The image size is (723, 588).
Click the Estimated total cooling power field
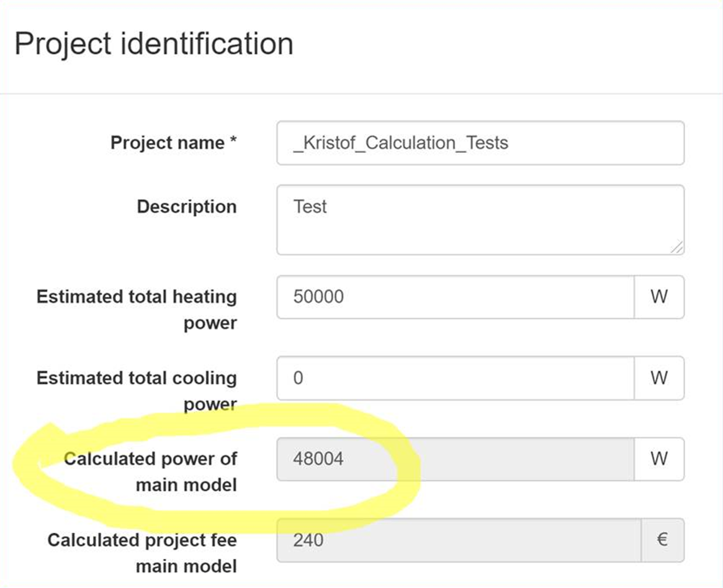click(x=455, y=378)
